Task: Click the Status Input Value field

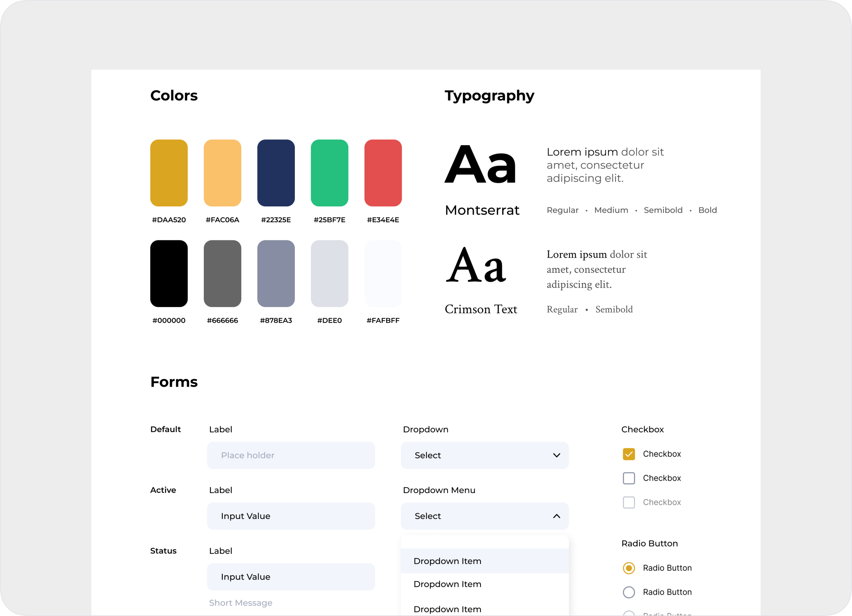Action: point(291,577)
